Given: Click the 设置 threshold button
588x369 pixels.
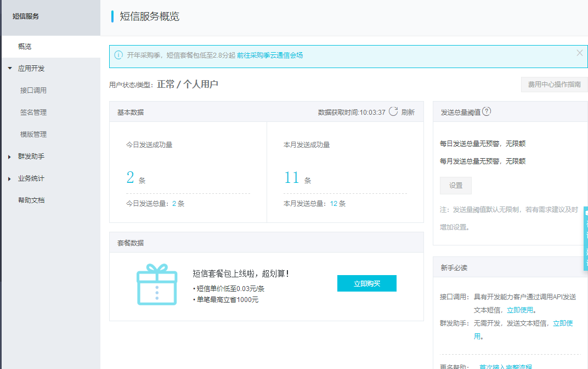Looking at the screenshot, I should [x=456, y=186].
